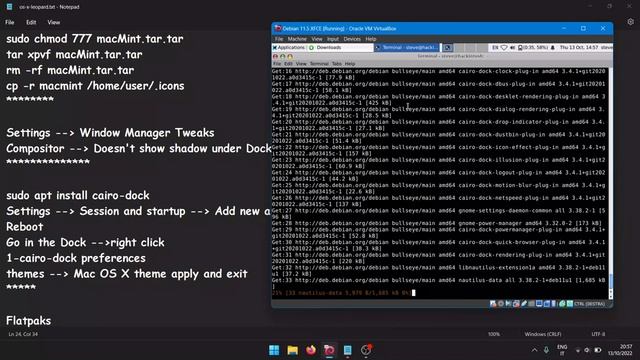
Task: Open the Terminal menu in terminal window
Action: (319, 64)
